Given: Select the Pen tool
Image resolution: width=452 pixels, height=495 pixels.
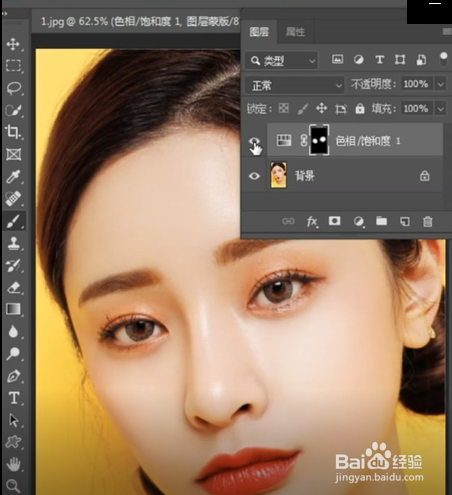Looking at the screenshot, I should 13,376.
